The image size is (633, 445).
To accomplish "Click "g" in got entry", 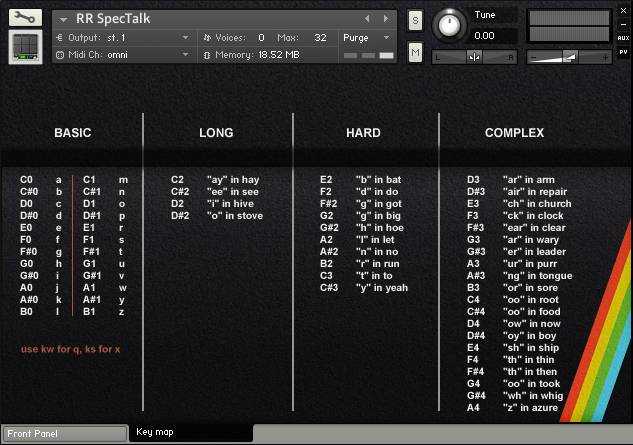I will coord(379,204).
